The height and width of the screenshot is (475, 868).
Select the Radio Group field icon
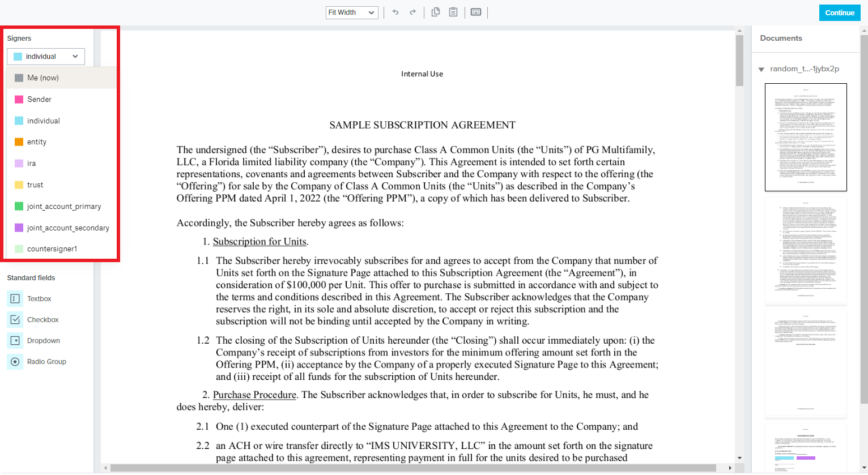coord(15,361)
